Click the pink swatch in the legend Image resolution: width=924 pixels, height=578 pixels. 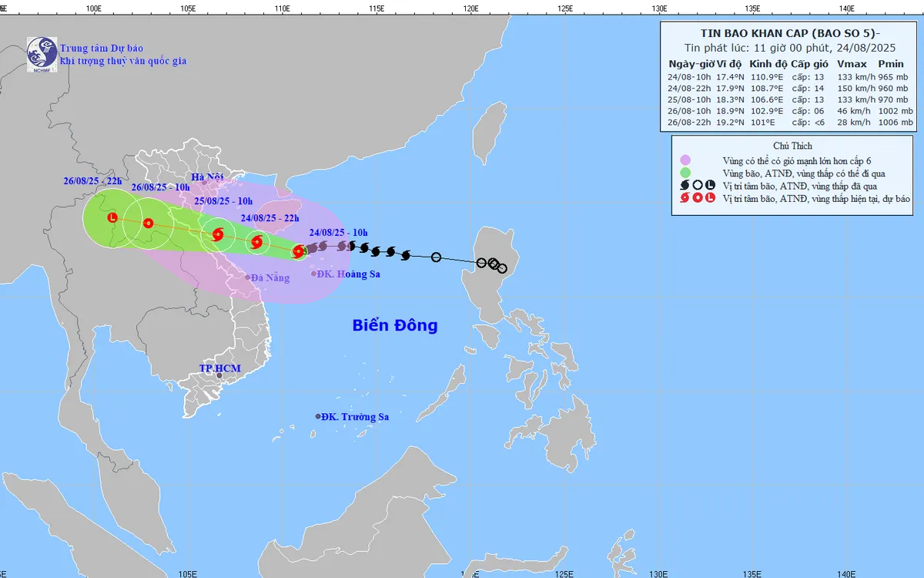[x=685, y=160]
